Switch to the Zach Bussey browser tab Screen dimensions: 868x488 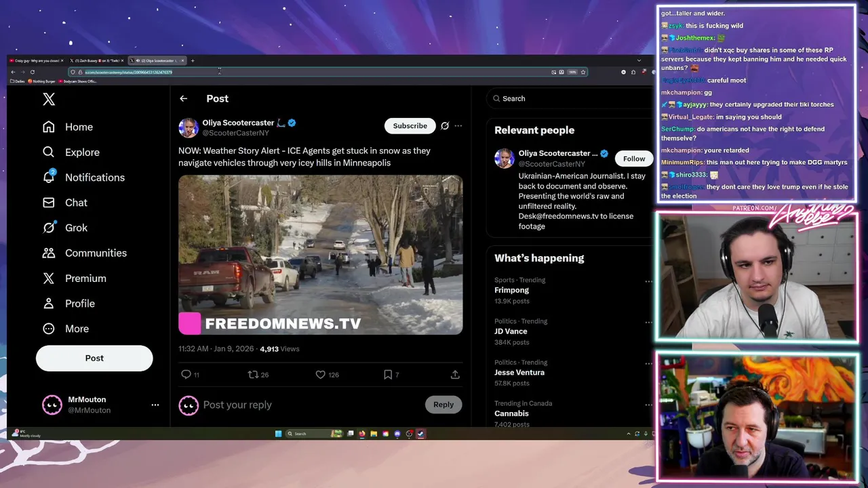[x=97, y=60]
